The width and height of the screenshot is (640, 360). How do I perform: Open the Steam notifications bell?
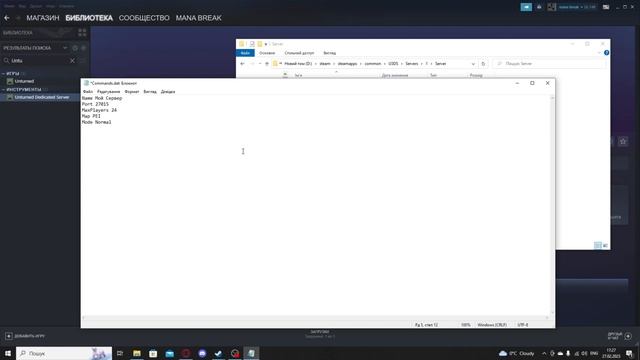539,7
